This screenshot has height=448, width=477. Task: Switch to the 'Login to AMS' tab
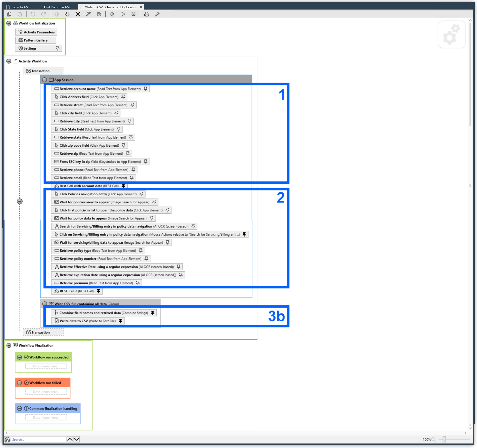21,7
